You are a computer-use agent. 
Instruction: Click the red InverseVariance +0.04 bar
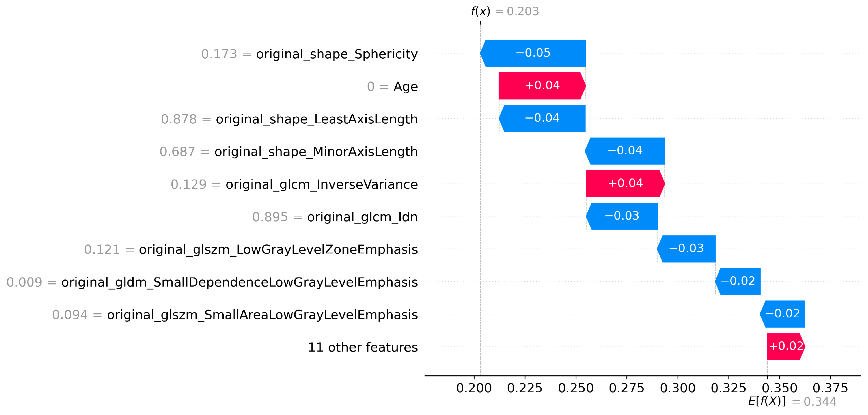(625, 184)
